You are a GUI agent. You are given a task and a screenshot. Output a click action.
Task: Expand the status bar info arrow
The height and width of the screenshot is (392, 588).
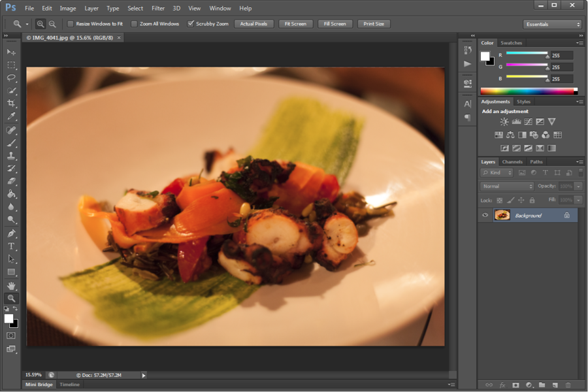144,375
